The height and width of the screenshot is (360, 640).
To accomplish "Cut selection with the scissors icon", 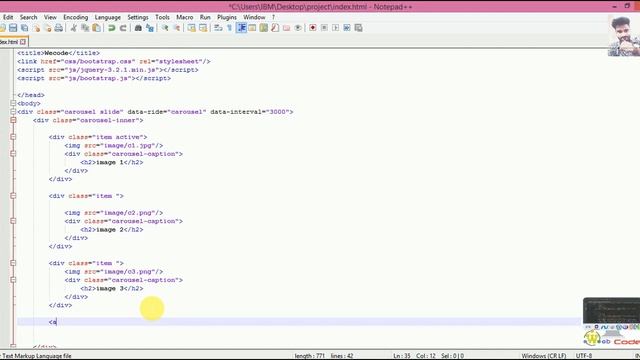I will (x=73, y=28).
